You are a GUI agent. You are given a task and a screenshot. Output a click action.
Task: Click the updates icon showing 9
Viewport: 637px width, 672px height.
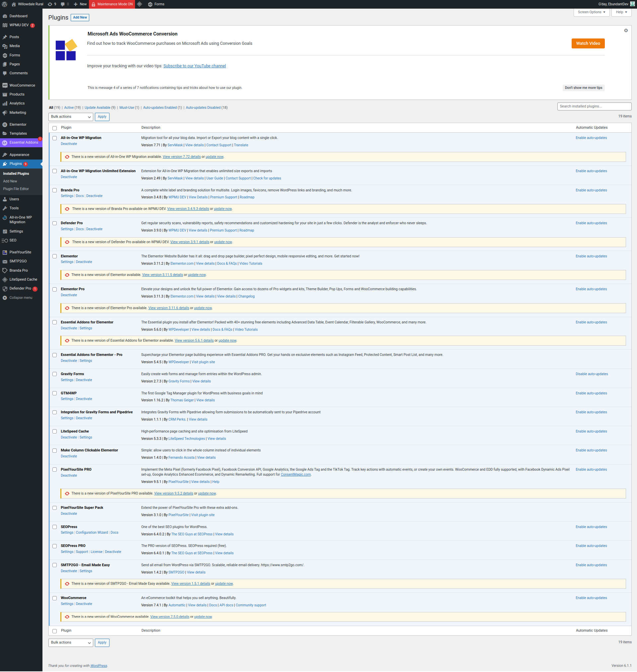click(x=50, y=4)
